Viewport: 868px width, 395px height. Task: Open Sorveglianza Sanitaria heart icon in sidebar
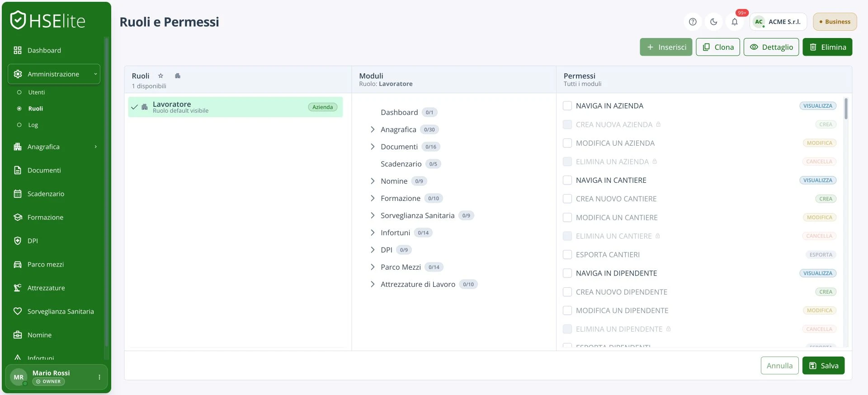pyautogui.click(x=18, y=311)
